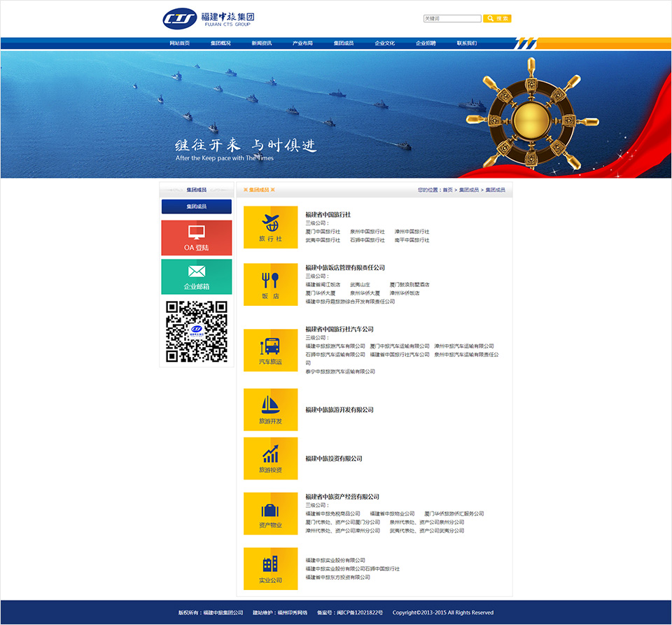Click the blue 集团成员 sidebar button

tap(196, 206)
